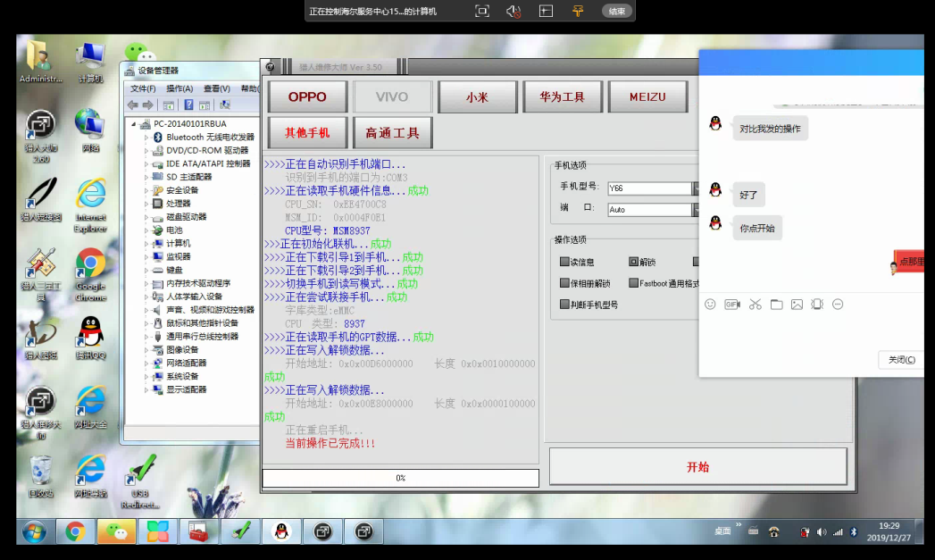Click the emoji smiley icon in the chat toolbar

coord(710,305)
